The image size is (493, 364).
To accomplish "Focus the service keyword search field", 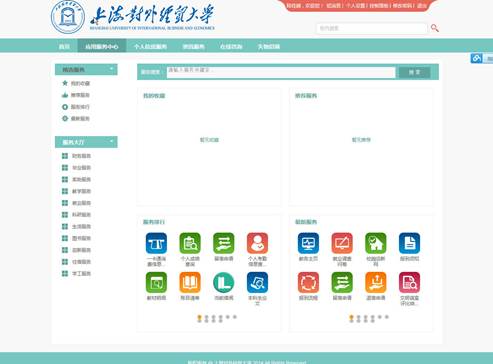I will [x=281, y=72].
